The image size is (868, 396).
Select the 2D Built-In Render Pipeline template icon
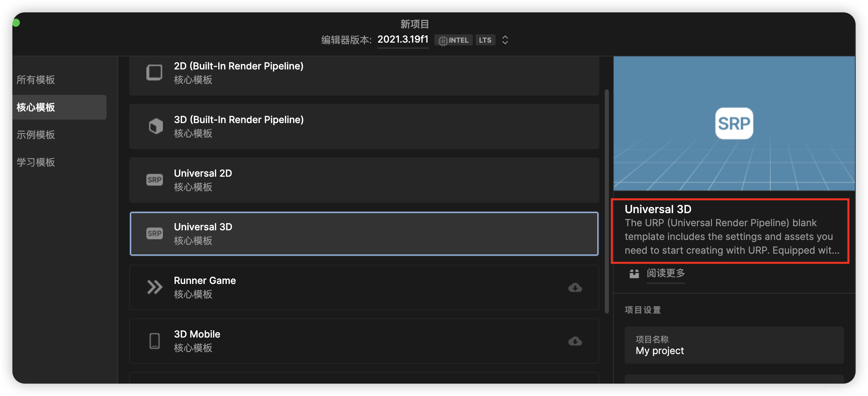[155, 72]
